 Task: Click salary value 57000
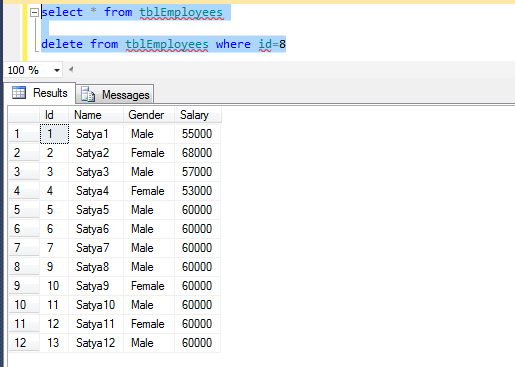click(197, 172)
